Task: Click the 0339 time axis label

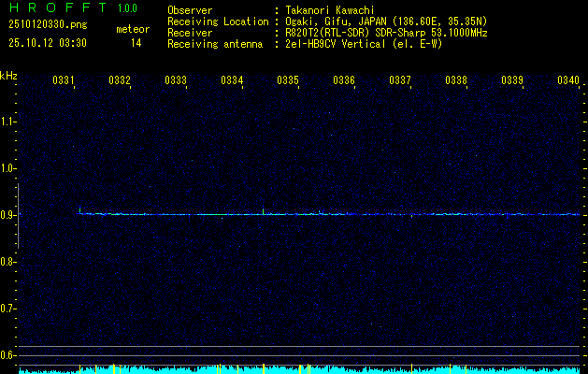Action: pyautogui.click(x=512, y=79)
